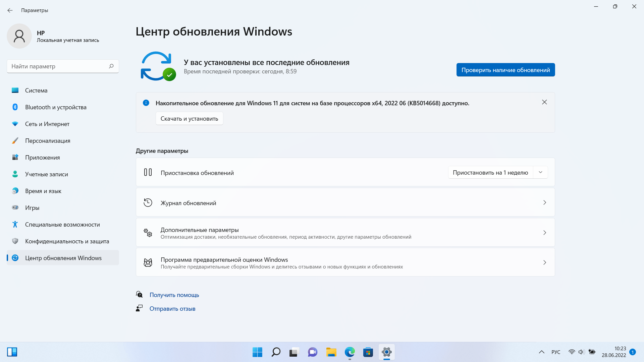
Task: Click the Wi-Fi tray icon
Action: (572, 352)
